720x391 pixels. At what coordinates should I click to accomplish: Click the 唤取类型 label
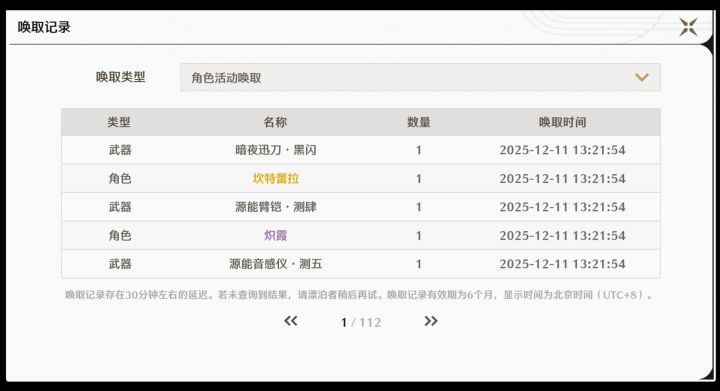120,77
